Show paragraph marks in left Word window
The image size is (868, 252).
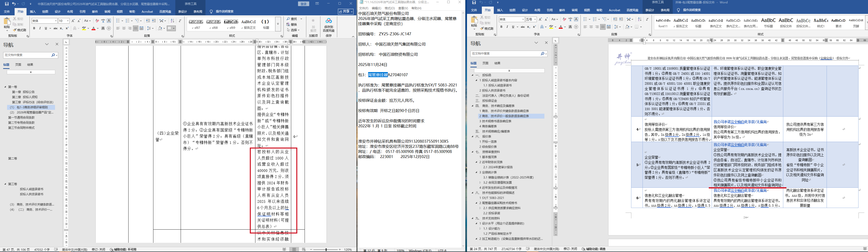[180, 21]
